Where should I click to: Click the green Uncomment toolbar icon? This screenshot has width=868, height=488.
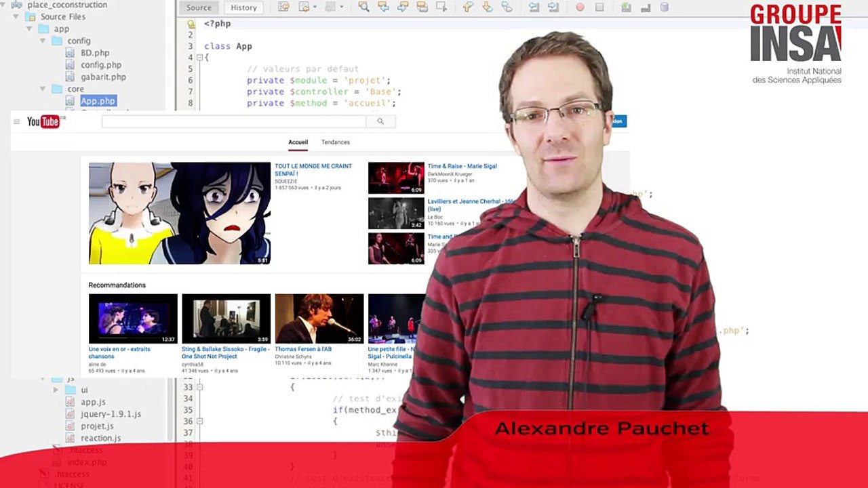[x=626, y=7]
